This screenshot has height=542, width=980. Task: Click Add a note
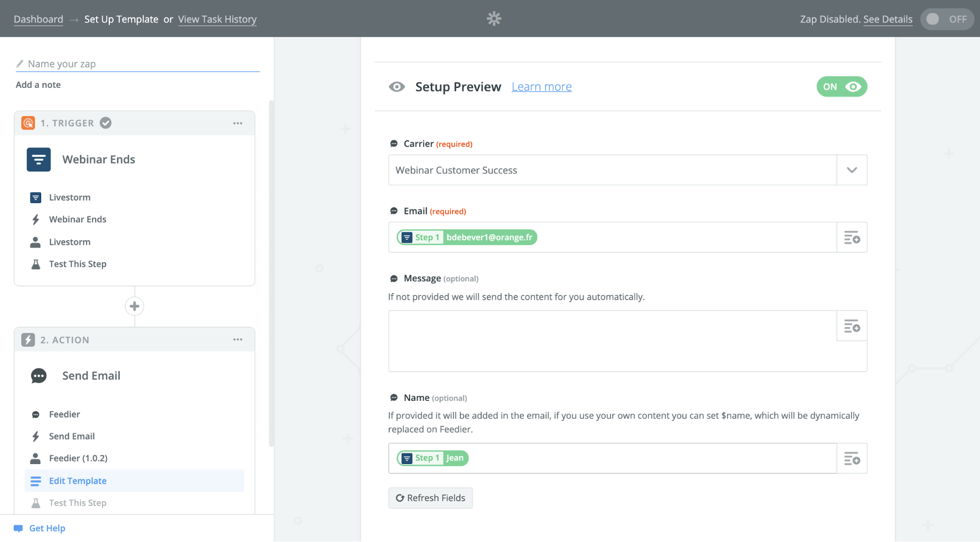[x=38, y=85]
